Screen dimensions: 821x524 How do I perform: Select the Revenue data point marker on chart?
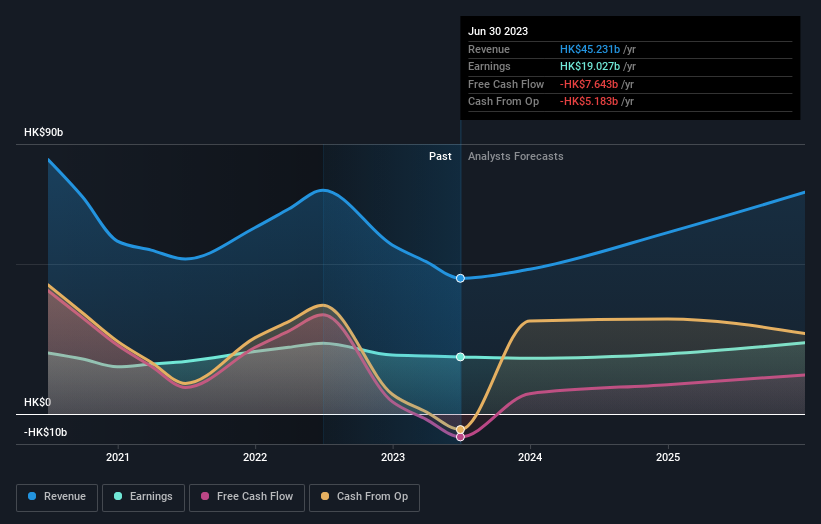460,278
